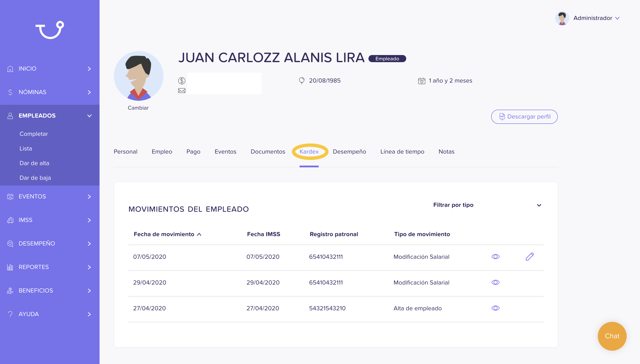Click the salary dollar icon in profile header

coord(182,81)
